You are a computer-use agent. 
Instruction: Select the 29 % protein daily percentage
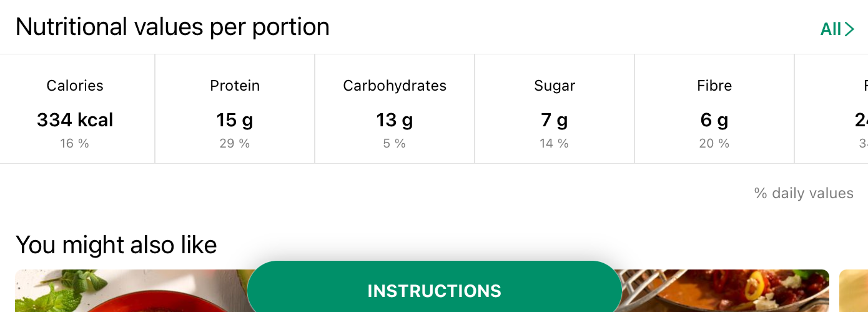[x=235, y=143]
